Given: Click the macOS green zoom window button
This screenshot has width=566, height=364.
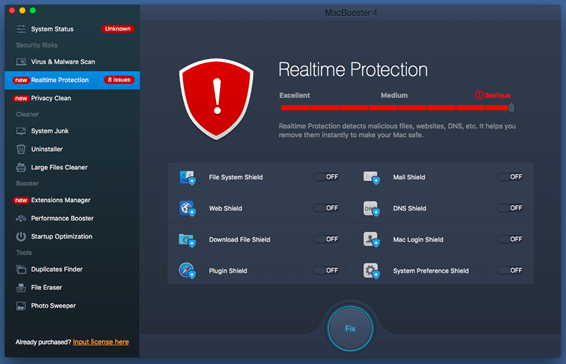Looking at the screenshot, I should click(x=33, y=10).
